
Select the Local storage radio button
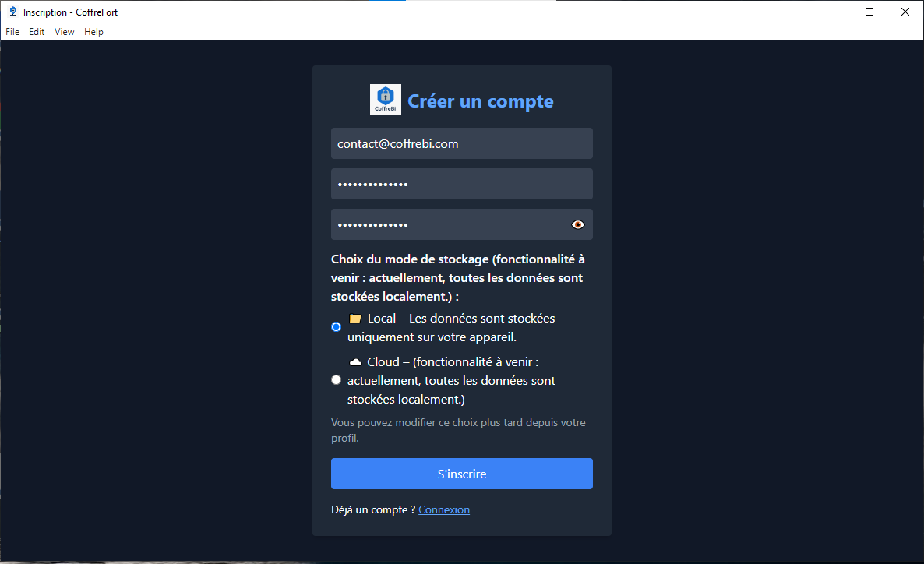[336, 326]
